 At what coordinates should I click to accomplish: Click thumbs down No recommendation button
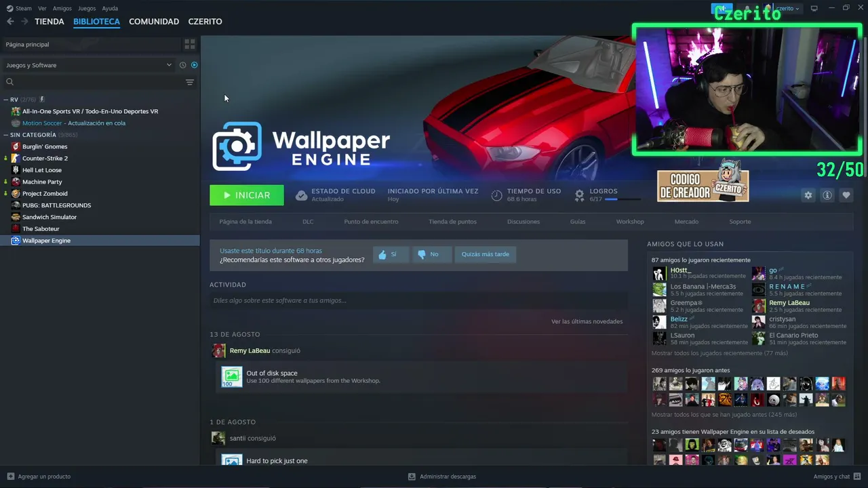pos(431,254)
